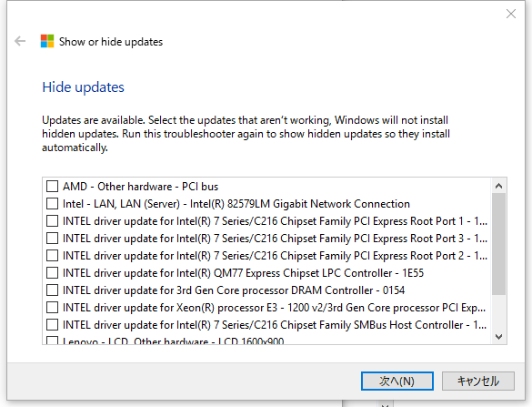Screen dimensions: 532x407
Task: Click the 'PCI Express Root Port 1' update text
Action: click(x=275, y=221)
